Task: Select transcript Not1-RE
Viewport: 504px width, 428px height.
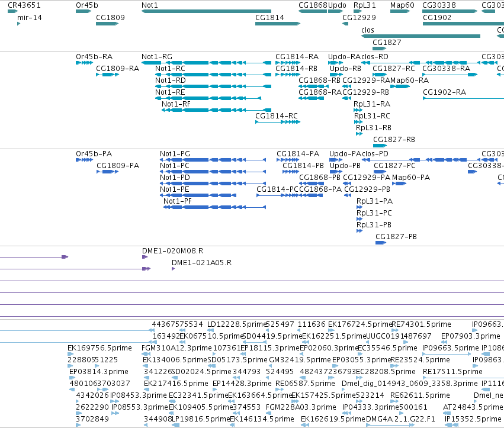Action: coord(208,98)
